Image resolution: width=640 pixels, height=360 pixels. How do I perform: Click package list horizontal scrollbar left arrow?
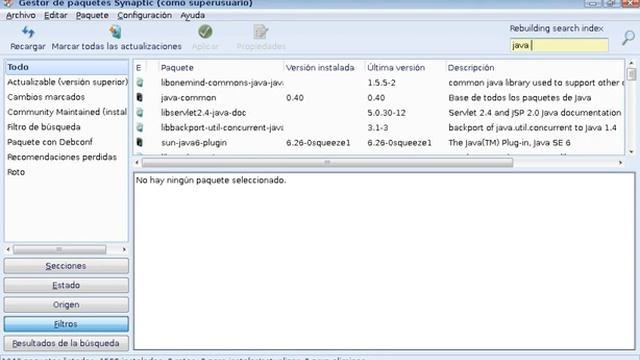[x=137, y=163]
